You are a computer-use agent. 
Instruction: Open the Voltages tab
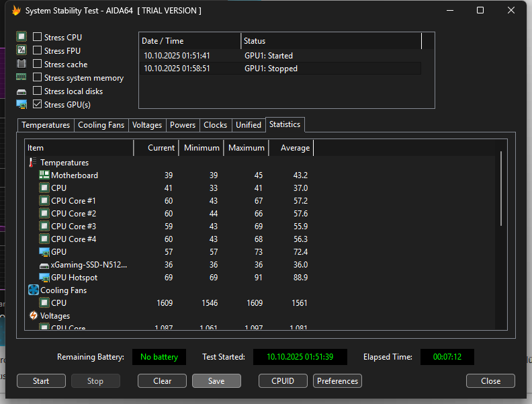tap(147, 125)
